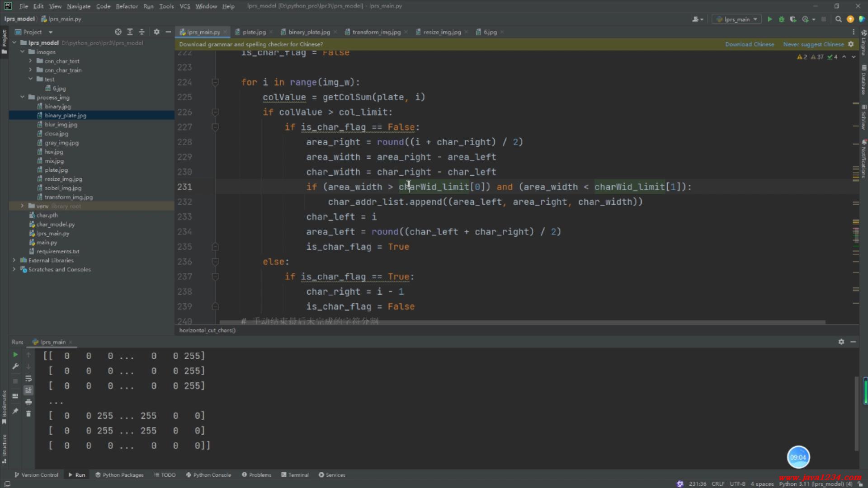The width and height of the screenshot is (868, 488).
Task: Open the Refactor menu
Action: [x=127, y=6]
